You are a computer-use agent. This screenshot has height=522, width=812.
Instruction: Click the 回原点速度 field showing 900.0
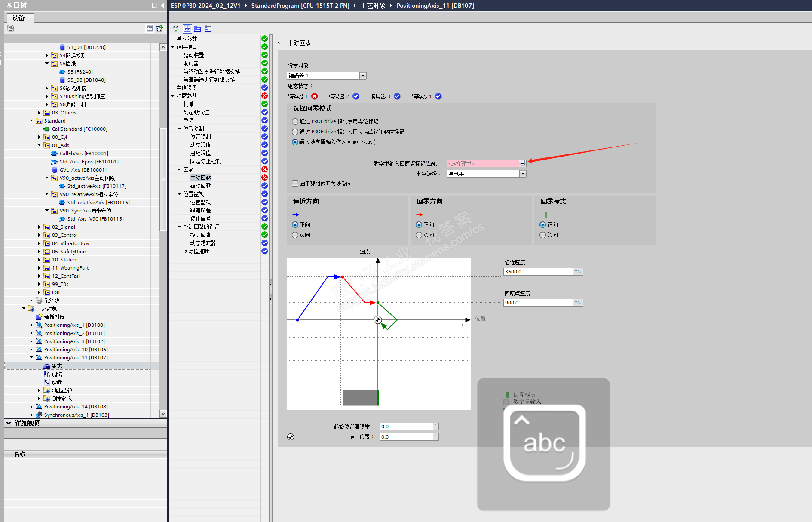539,303
